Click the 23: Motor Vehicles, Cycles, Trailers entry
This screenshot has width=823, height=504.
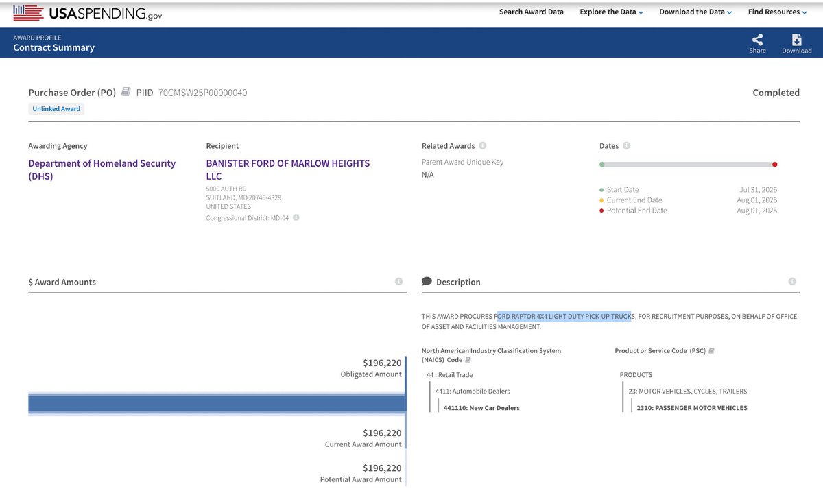pyautogui.click(x=687, y=392)
